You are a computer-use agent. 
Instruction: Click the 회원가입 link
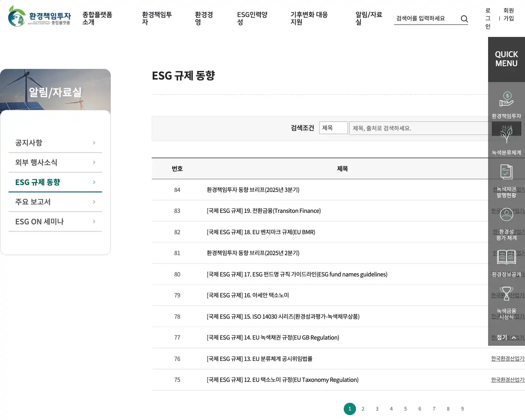click(x=509, y=14)
